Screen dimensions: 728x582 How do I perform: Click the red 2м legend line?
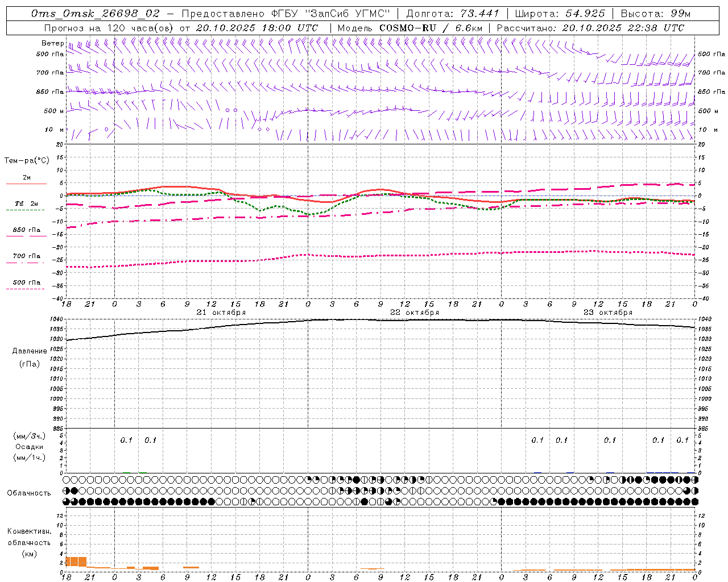click(26, 184)
